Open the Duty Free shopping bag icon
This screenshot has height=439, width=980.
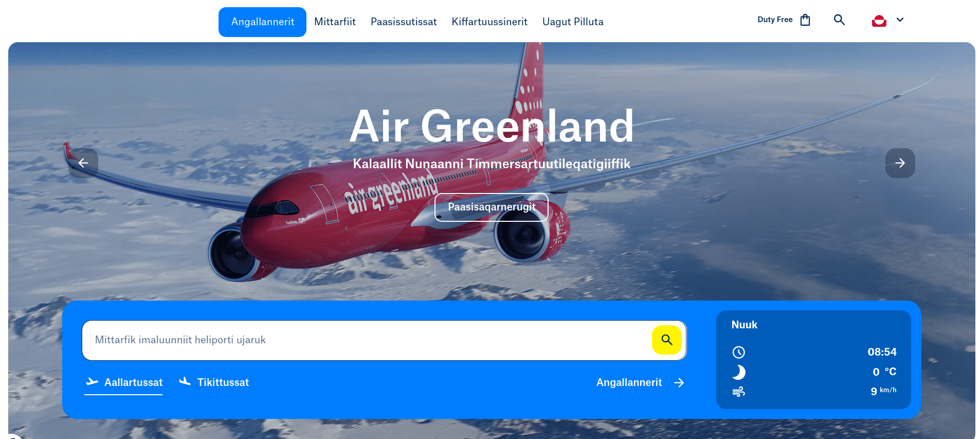click(x=805, y=20)
